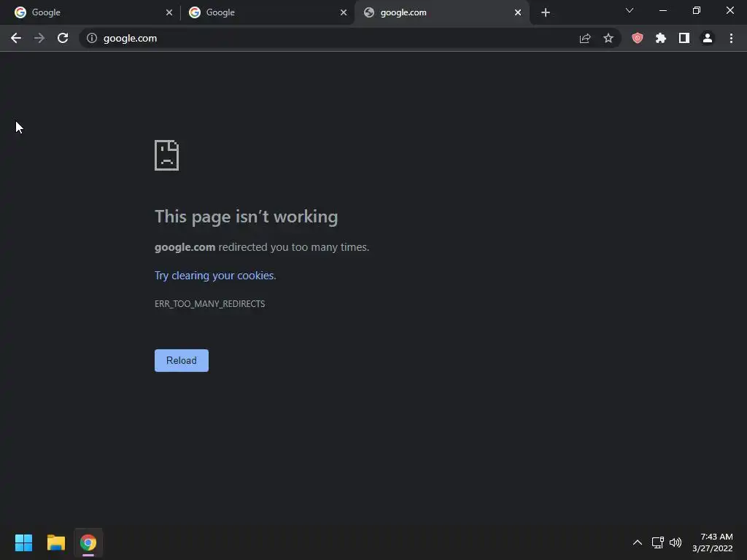Open the profile avatar icon
747x560 pixels.
click(708, 38)
